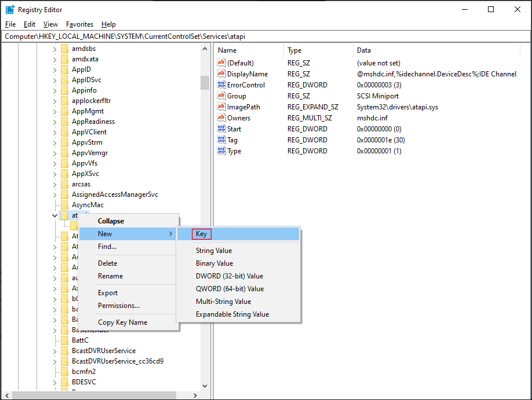Click the BDESVC folder icon

[64, 382]
